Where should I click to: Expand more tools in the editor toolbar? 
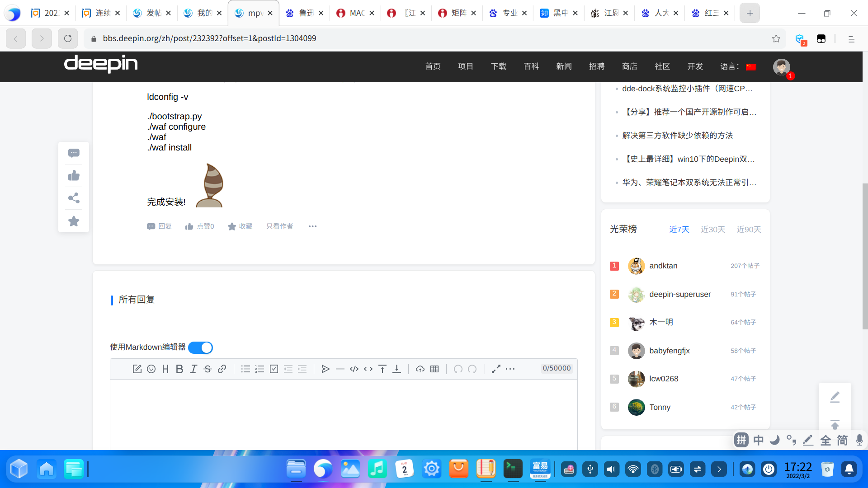[510, 369]
